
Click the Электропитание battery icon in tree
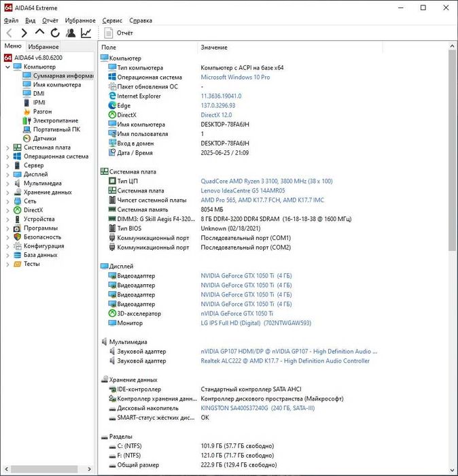[27, 120]
